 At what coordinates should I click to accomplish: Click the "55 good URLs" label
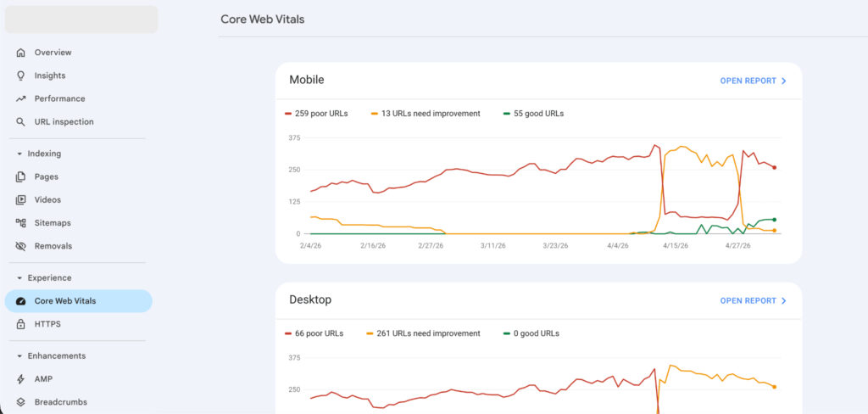click(538, 114)
